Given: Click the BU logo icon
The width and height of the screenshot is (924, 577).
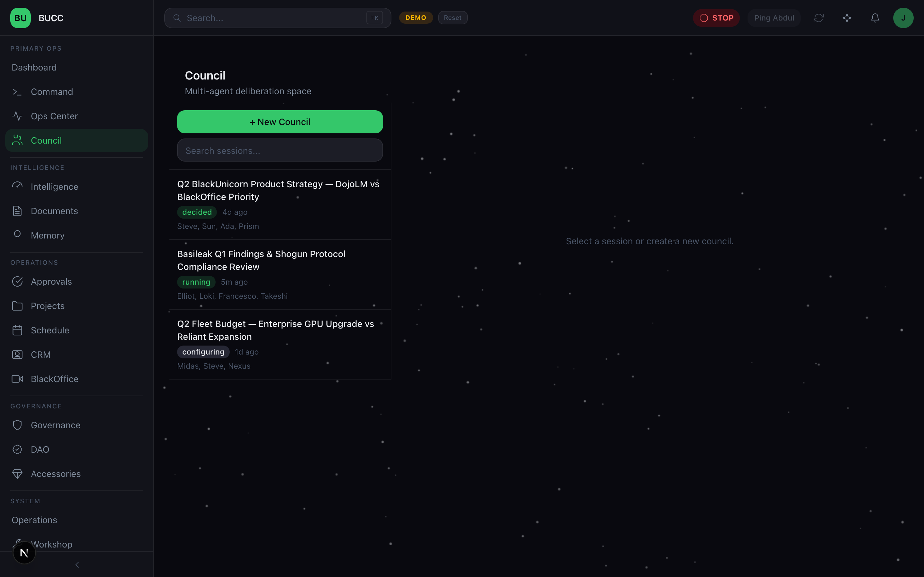Looking at the screenshot, I should pos(20,18).
